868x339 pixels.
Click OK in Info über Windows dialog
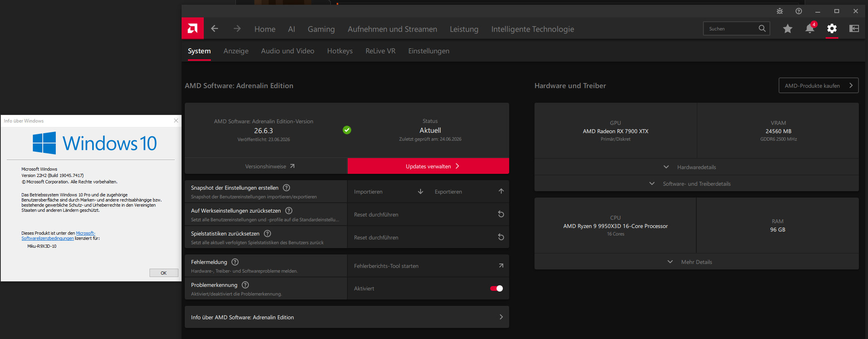[x=164, y=273]
